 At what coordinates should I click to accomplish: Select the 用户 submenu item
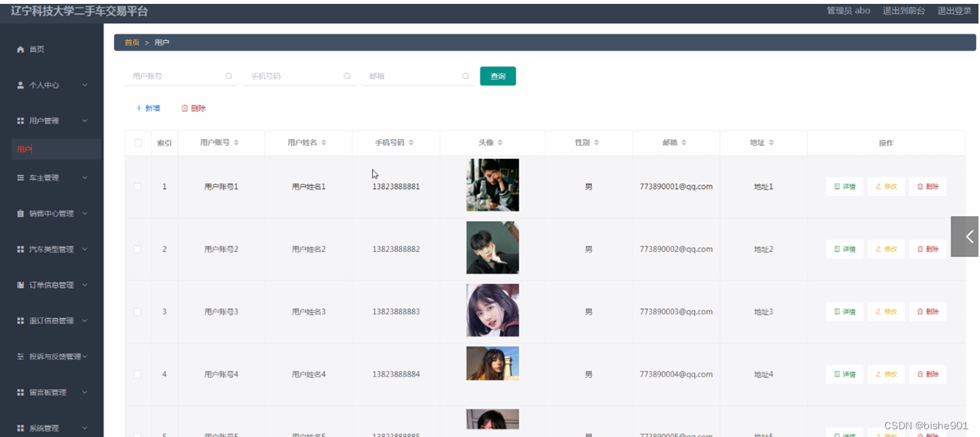coord(56,149)
